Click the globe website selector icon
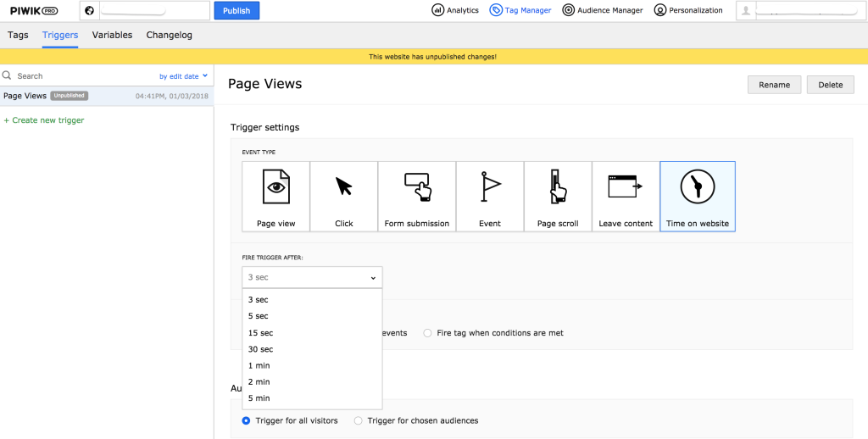 89,10
